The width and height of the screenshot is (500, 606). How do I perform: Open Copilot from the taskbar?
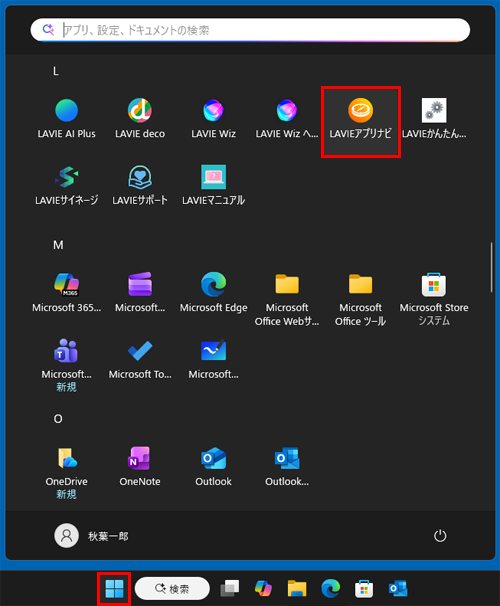pyautogui.click(x=263, y=589)
